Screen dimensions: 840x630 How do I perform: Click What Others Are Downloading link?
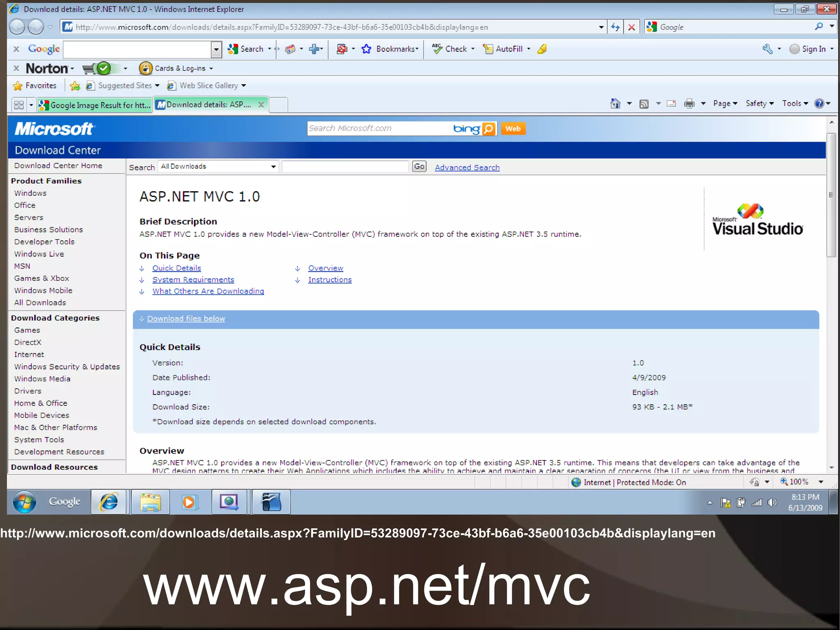tap(208, 291)
